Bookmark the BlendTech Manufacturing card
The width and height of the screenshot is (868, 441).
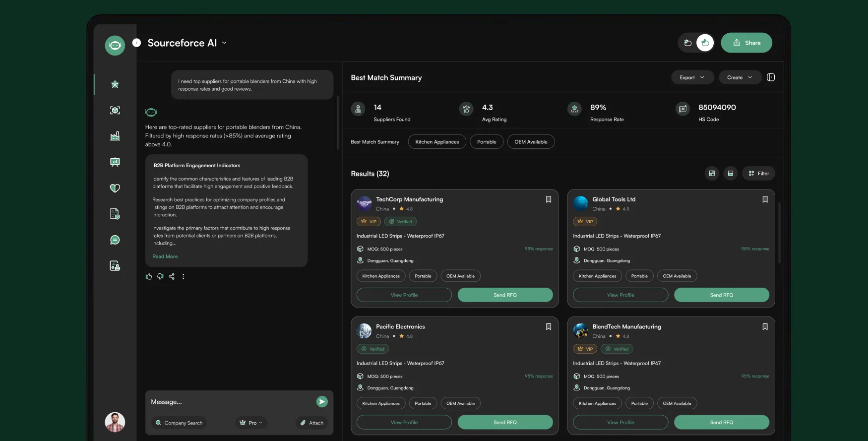tap(765, 326)
